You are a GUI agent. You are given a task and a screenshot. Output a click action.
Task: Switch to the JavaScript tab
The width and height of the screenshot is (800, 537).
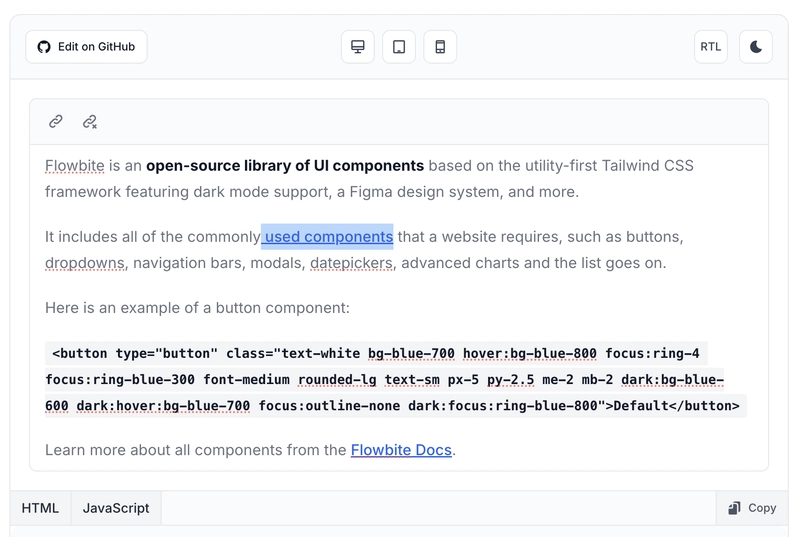pos(116,508)
